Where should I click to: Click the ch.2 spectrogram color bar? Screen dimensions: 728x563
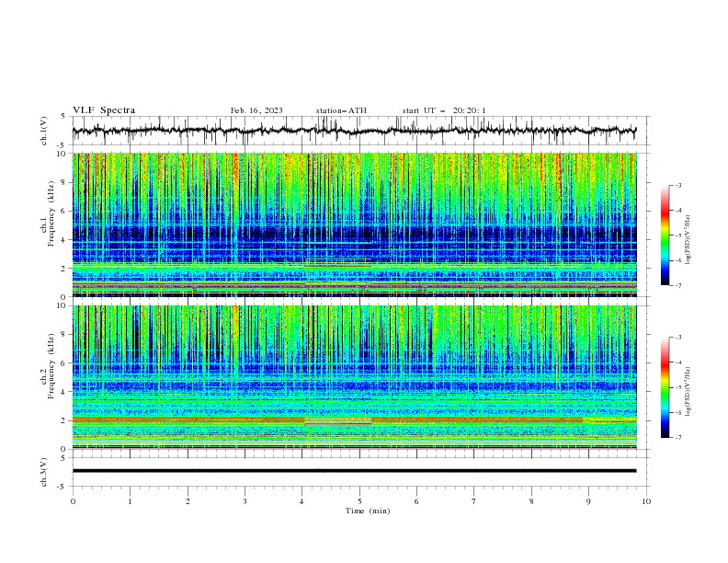click(665, 387)
